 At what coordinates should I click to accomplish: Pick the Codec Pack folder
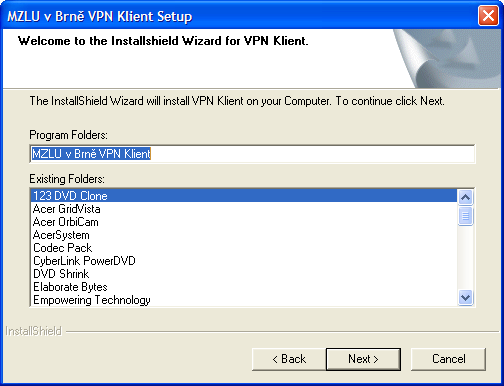pos(244,248)
